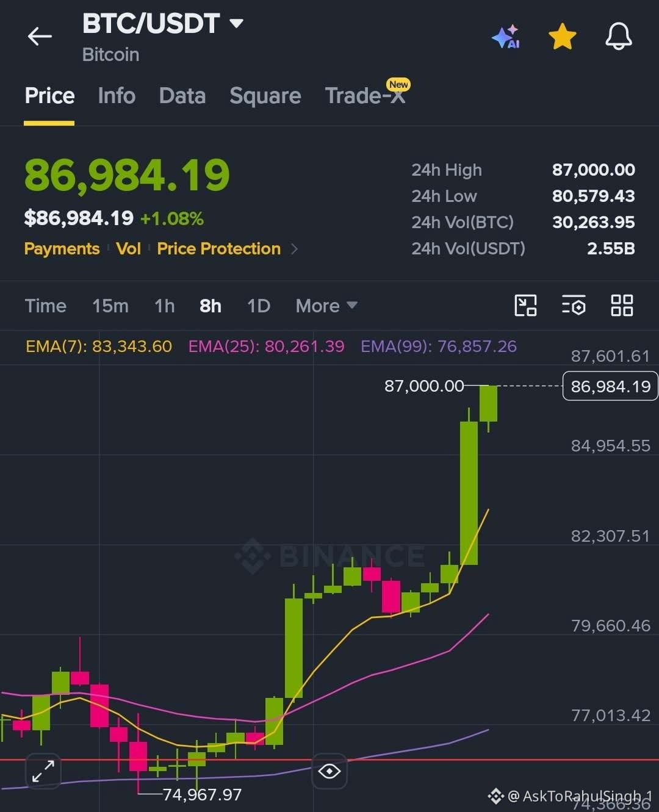Screen dimensions: 659x812
Task: Open the chart drawing tools icon
Action: (525, 305)
